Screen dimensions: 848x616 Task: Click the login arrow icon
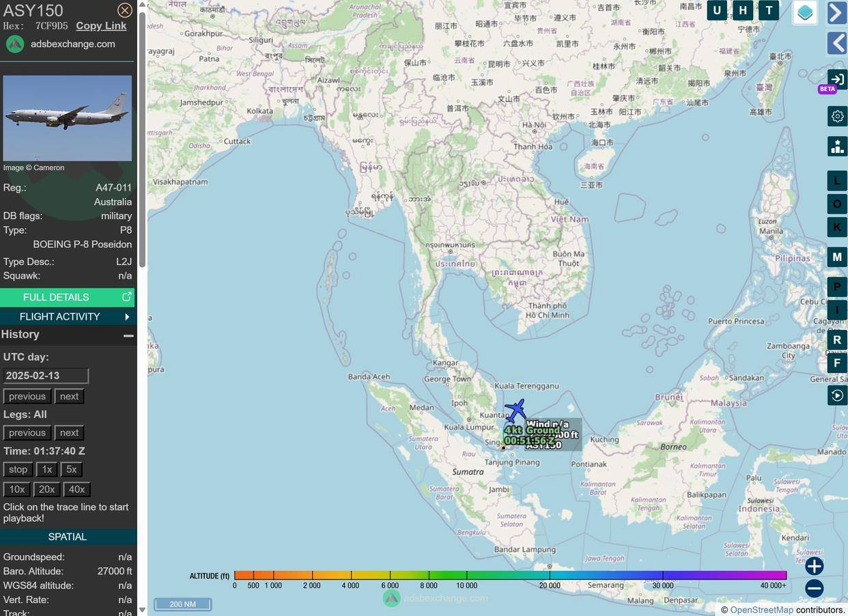[x=837, y=79]
